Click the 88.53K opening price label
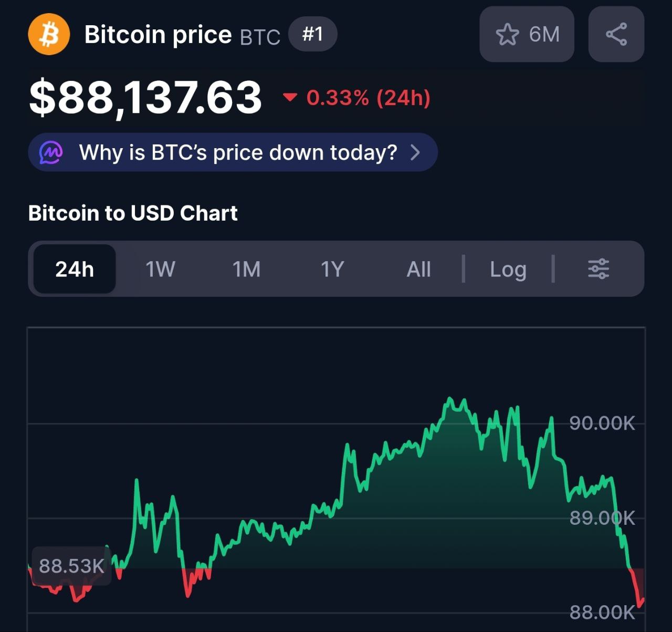Image resolution: width=672 pixels, height=632 pixels. coord(71,566)
